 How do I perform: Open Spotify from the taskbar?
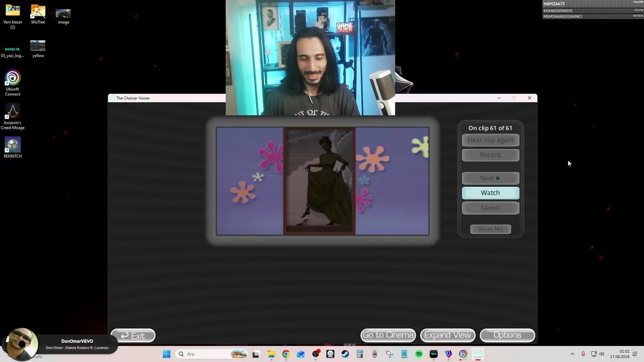coord(419,354)
